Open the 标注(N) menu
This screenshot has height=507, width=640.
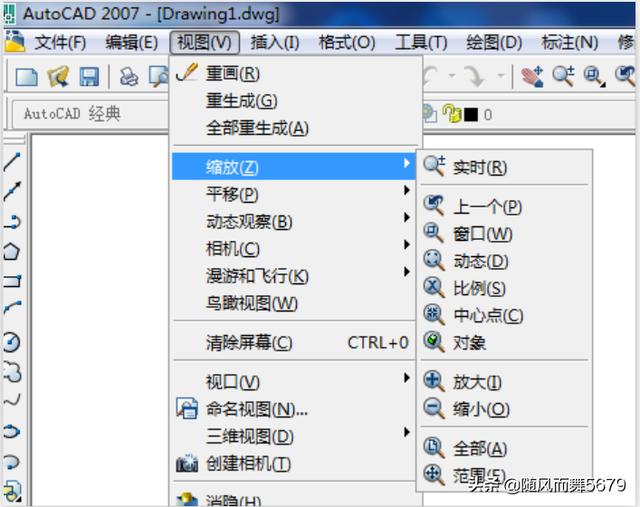pos(570,42)
